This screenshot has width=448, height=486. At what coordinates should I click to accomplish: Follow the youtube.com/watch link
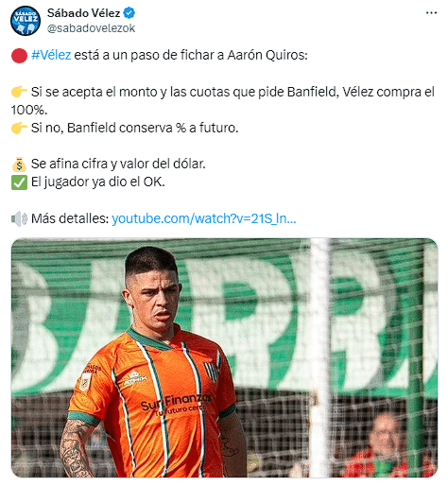point(204,218)
